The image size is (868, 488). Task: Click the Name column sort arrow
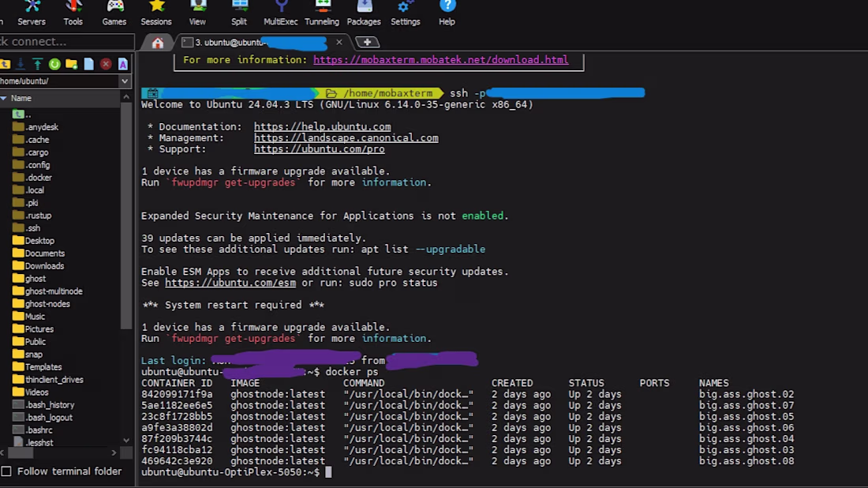point(4,98)
